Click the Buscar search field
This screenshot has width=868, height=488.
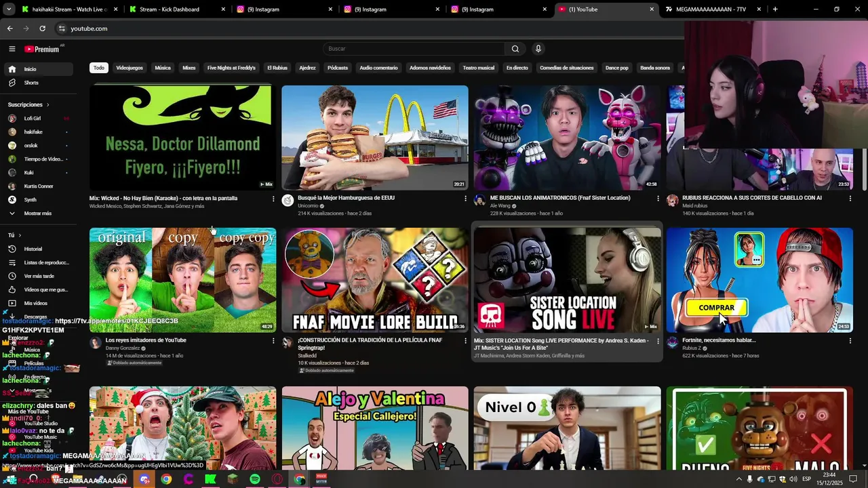(x=414, y=49)
